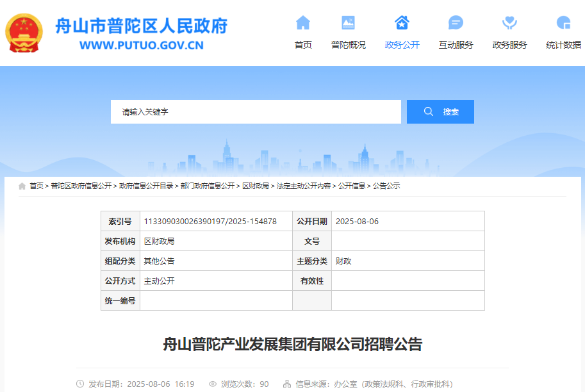Click the clock icon beside 发布日期
This screenshot has width=585, height=392.
(80, 384)
